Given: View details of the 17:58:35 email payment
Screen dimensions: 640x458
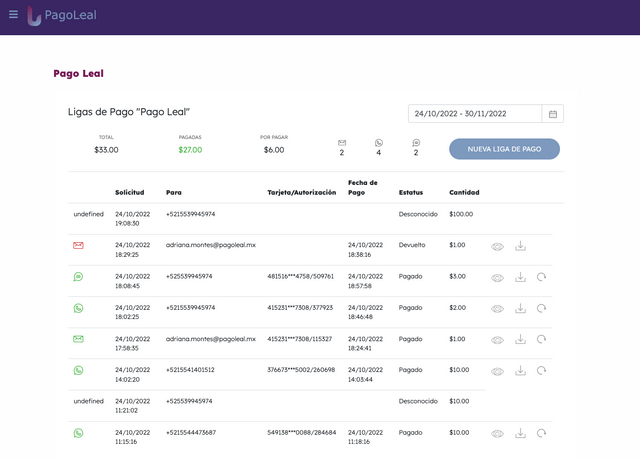Looking at the screenshot, I should coord(497,340).
